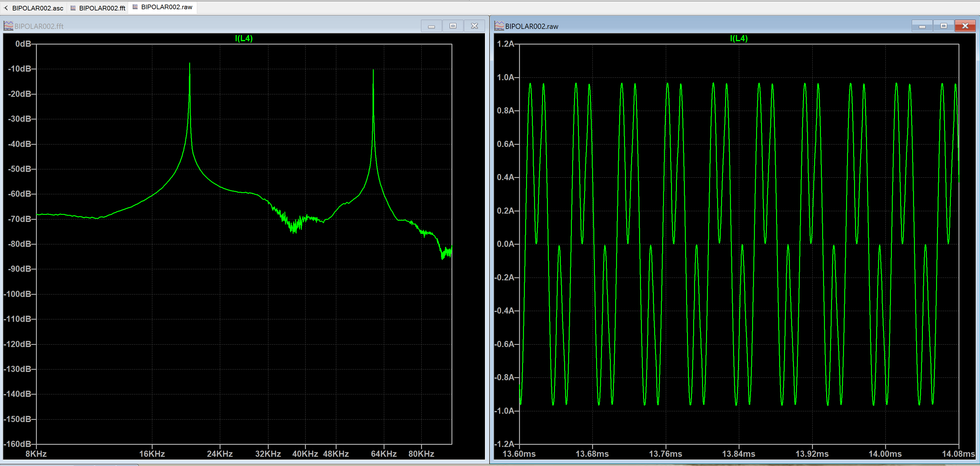Click the 1.2A label on current axis
Viewport: 980px width, 466px height.
pos(506,44)
